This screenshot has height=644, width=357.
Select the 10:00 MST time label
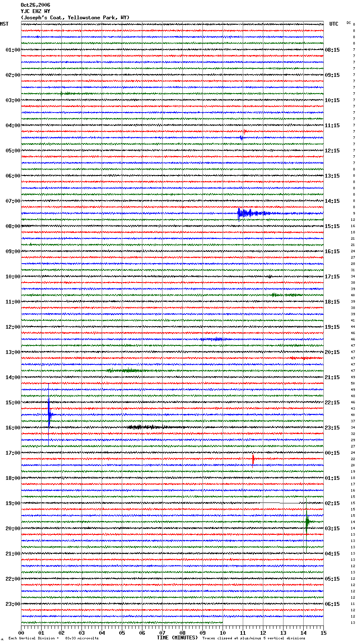click(x=13, y=277)
